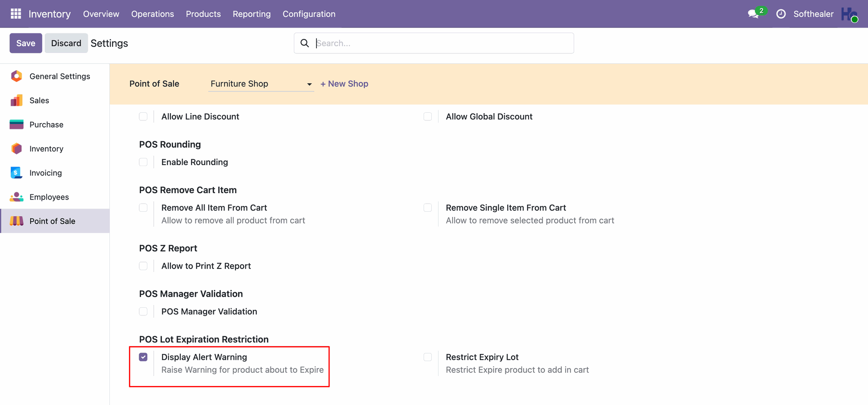Select the General Settings icon

pos(17,76)
